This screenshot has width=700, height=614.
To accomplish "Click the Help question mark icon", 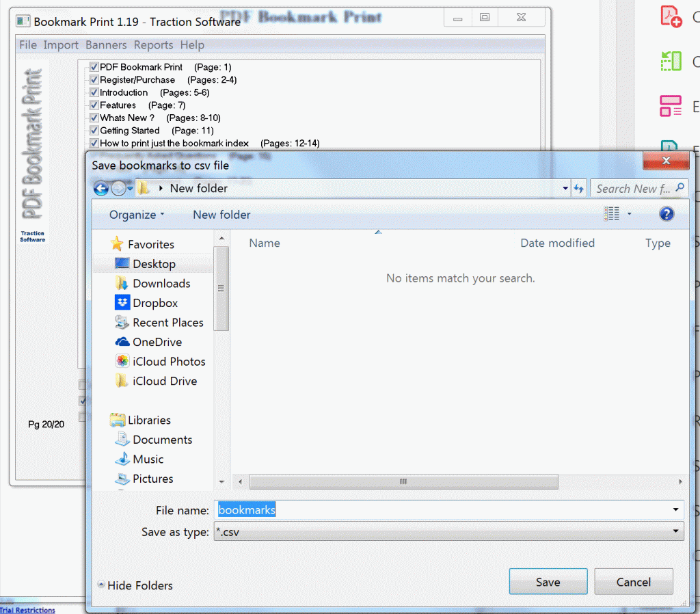I will tap(667, 214).
